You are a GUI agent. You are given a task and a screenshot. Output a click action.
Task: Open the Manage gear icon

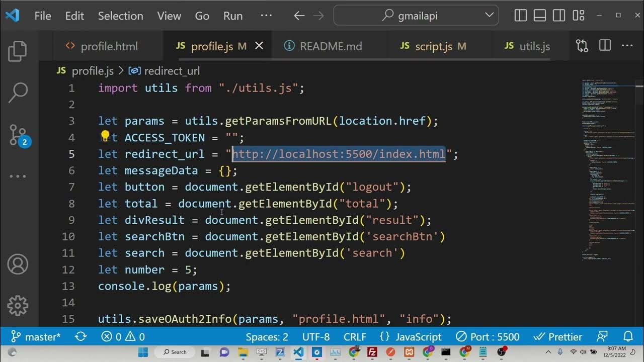18,305
